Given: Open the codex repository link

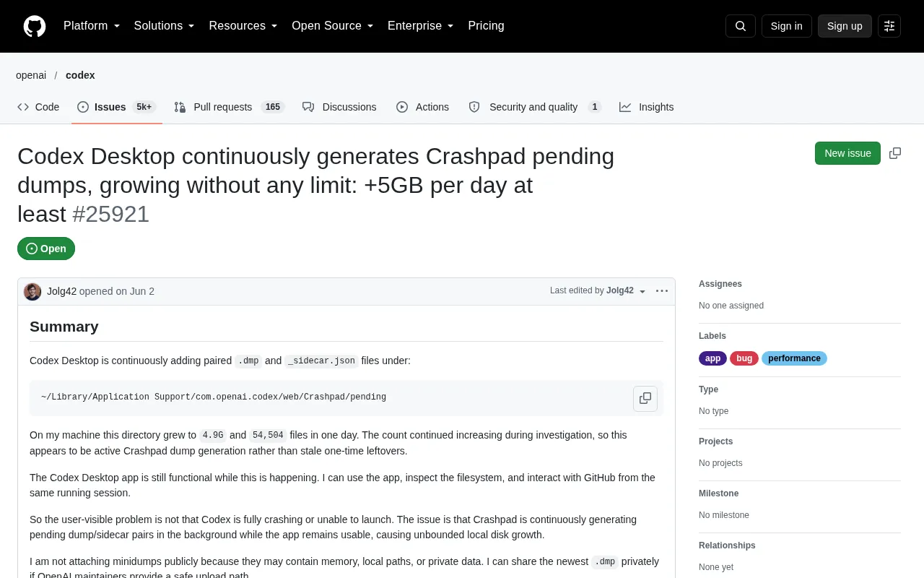Looking at the screenshot, I should click(x=80, y=75).
